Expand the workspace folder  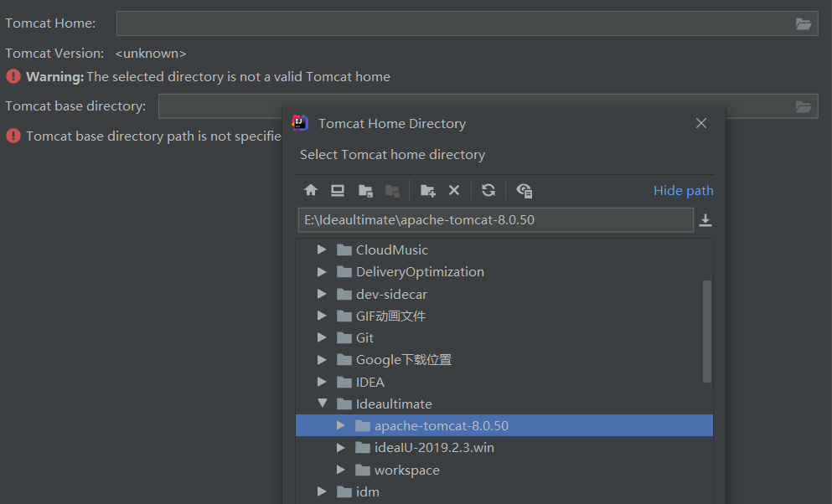(x=341, y=470)
